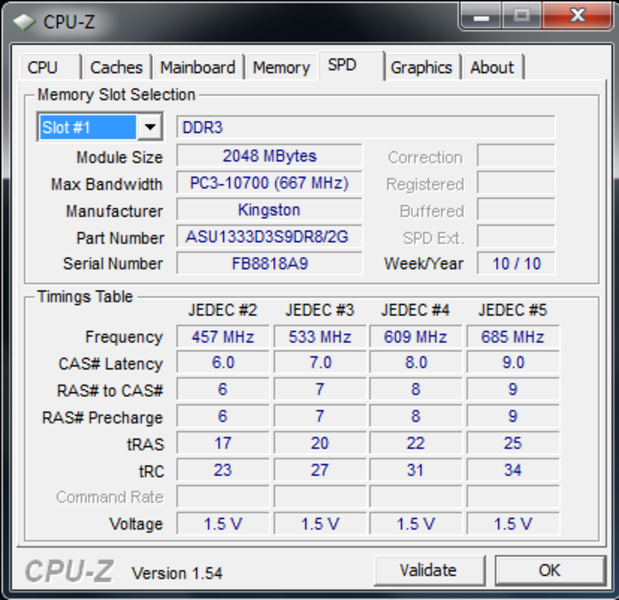Click the empty Correction field
Image resolution: width=619 pixels, height=600 pixels.
[x=516, y=156]
